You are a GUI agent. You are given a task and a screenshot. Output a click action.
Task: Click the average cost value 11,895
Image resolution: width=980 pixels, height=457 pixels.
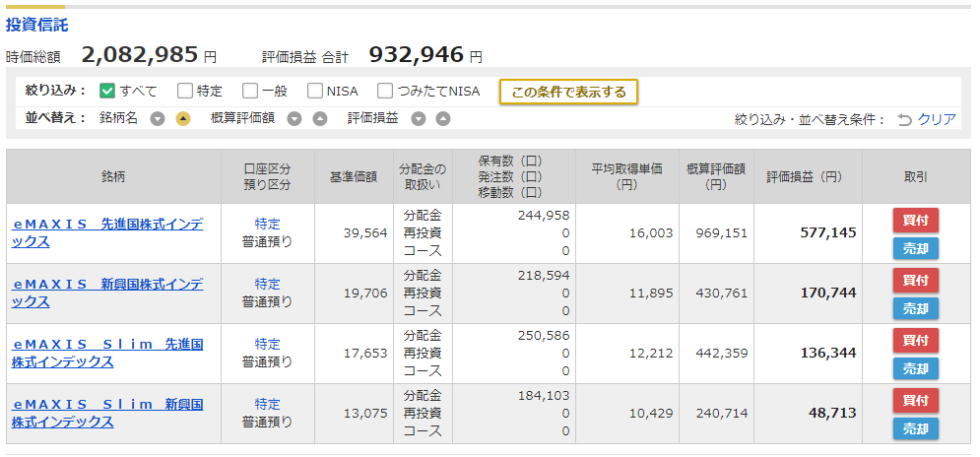click(651, 294)
